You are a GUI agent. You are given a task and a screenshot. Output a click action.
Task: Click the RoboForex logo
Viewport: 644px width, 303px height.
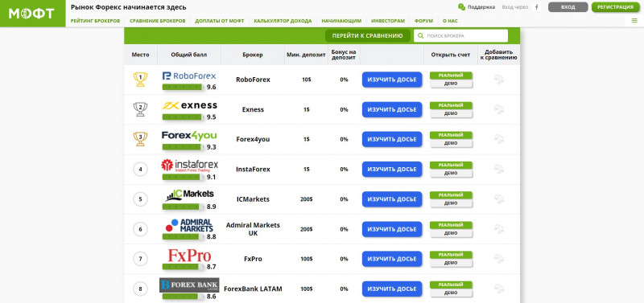pyautogui.click(x=189, y=76)
